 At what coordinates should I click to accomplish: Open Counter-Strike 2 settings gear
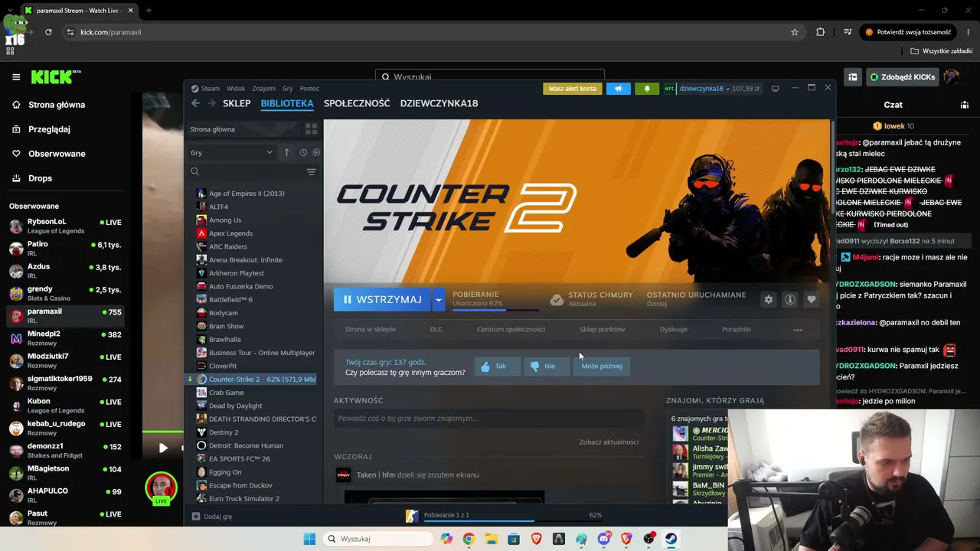click(769, 299)
